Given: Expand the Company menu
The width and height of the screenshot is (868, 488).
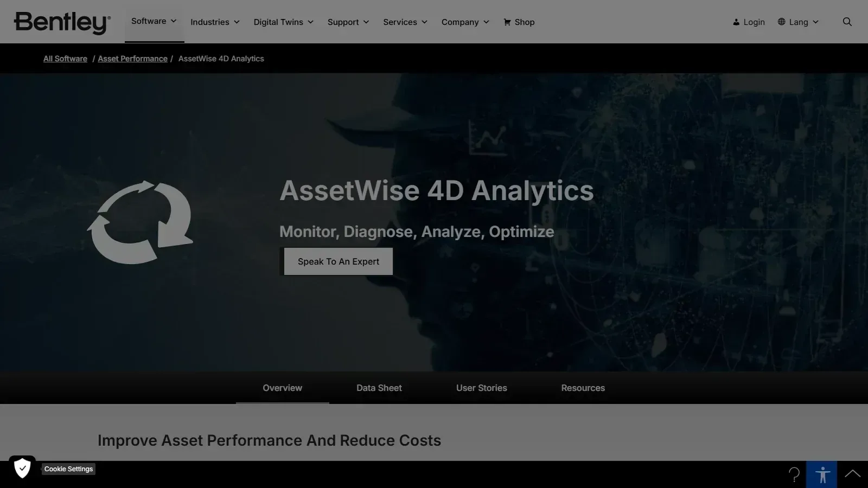Looking at the screenshot, I should point(465,22).
